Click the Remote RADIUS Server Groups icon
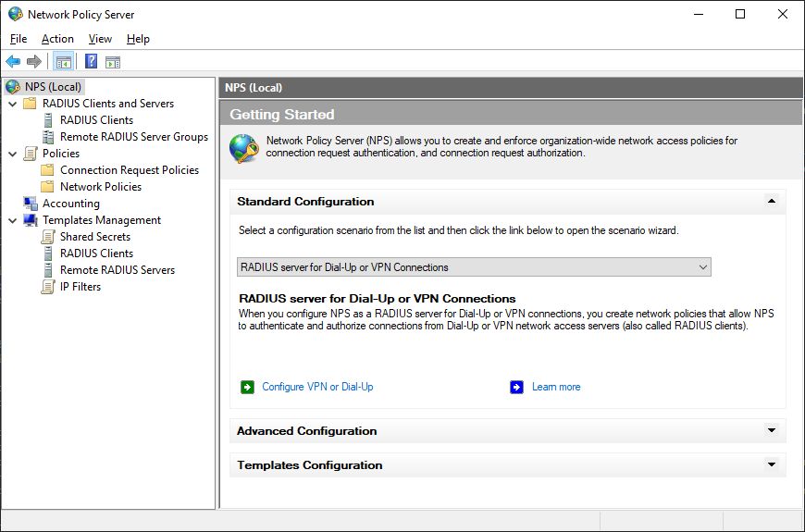The width and height of the screenshot is (805, 532). pyautogui.click(x=48, y=137)
